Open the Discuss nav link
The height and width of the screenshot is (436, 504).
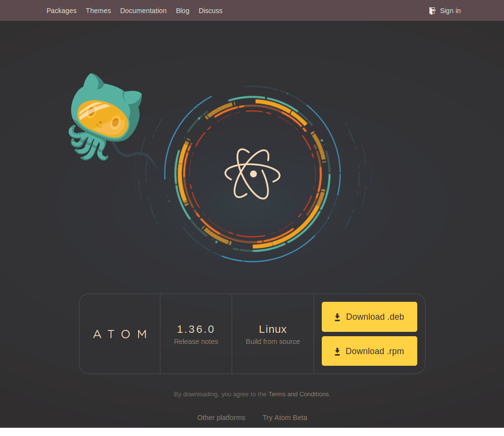[x=210, y=11]
